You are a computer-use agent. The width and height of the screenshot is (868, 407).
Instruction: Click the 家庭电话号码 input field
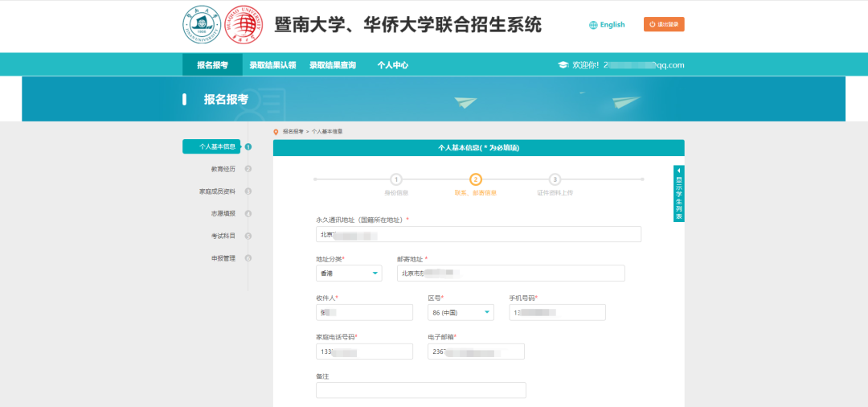pyautogui.click(x=364, y=351)
